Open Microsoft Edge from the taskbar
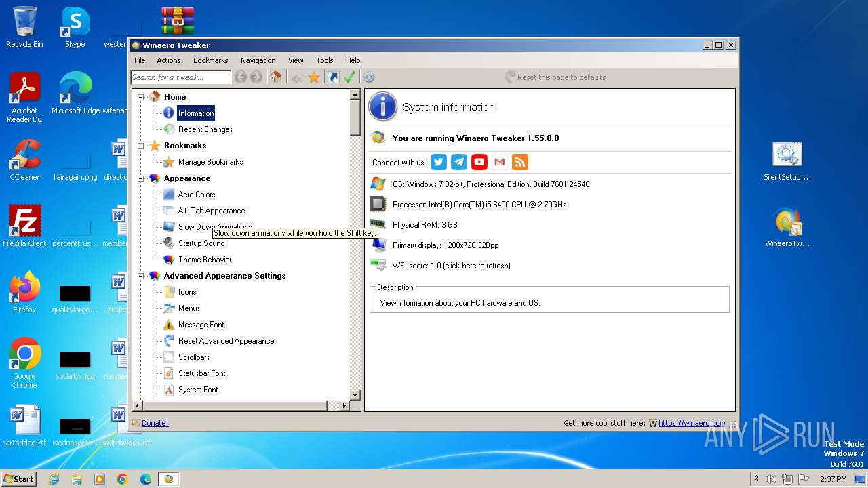Screen dimensions: 868x488 pyautogui.click(x=146, y=479)
